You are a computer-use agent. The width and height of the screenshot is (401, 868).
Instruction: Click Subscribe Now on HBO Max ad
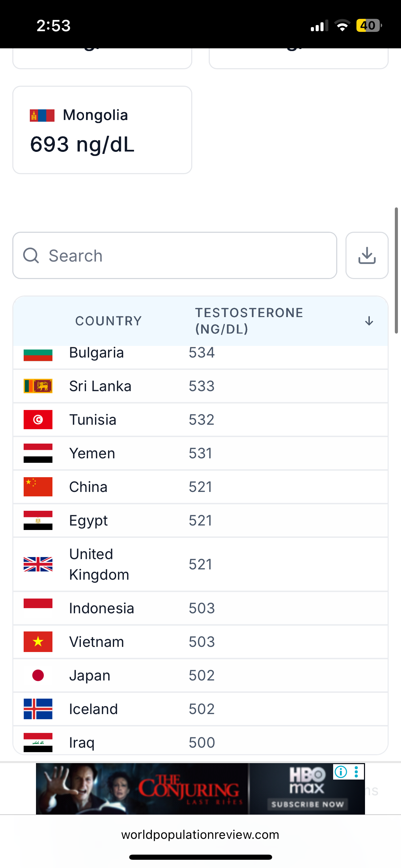307,804
